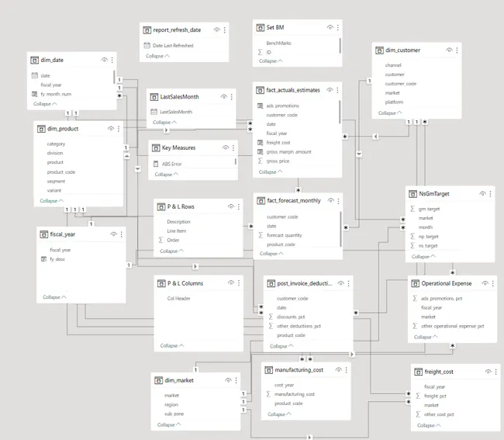Image resolution: width=504 pixels, height=440 pixels.
Task: Select forecast quantity field in fact_forecast_monthly
Action: click(x=284, y=235)
